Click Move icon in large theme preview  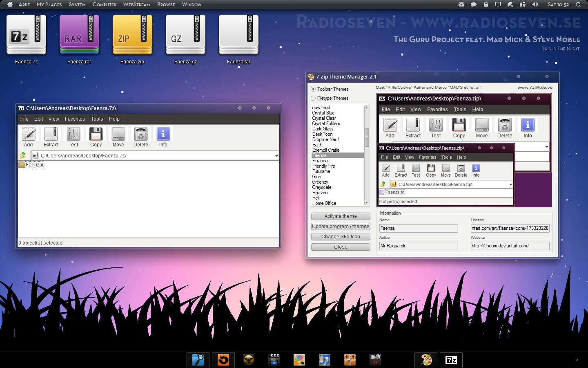[482, 125]
